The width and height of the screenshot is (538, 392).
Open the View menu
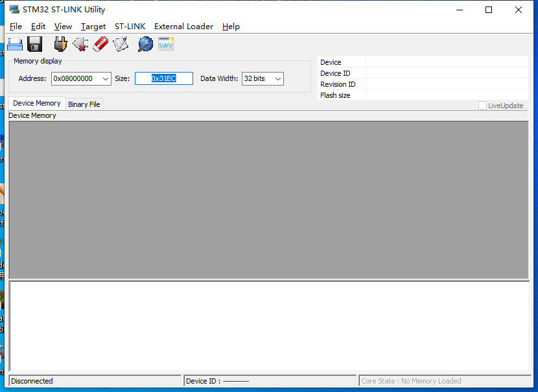pyautogui.click(x=63, y=27)
